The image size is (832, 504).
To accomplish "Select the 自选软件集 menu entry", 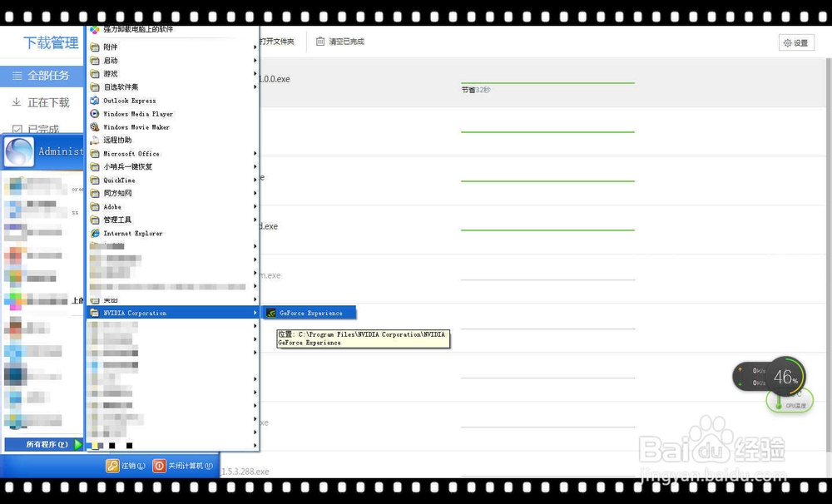I will [x=173, y=87].
